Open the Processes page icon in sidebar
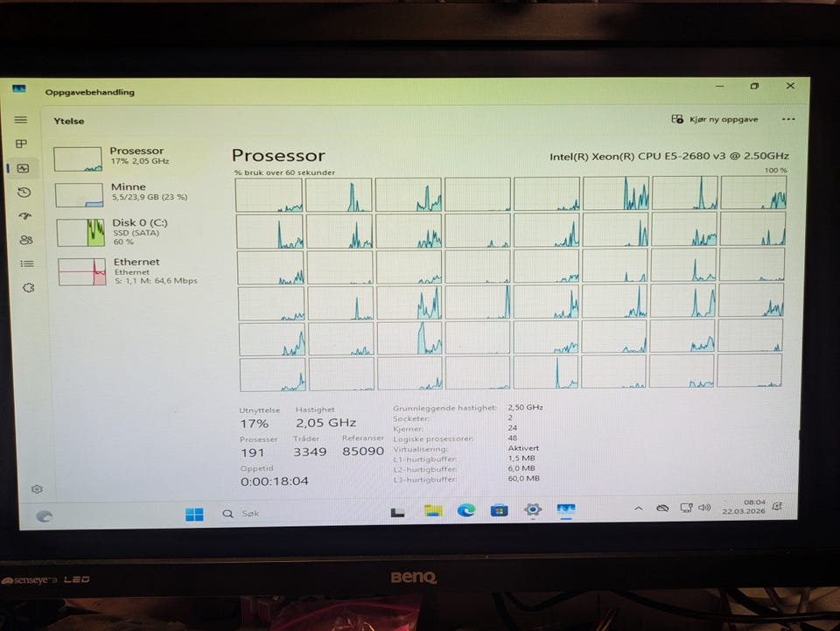 tap(21, 144)
